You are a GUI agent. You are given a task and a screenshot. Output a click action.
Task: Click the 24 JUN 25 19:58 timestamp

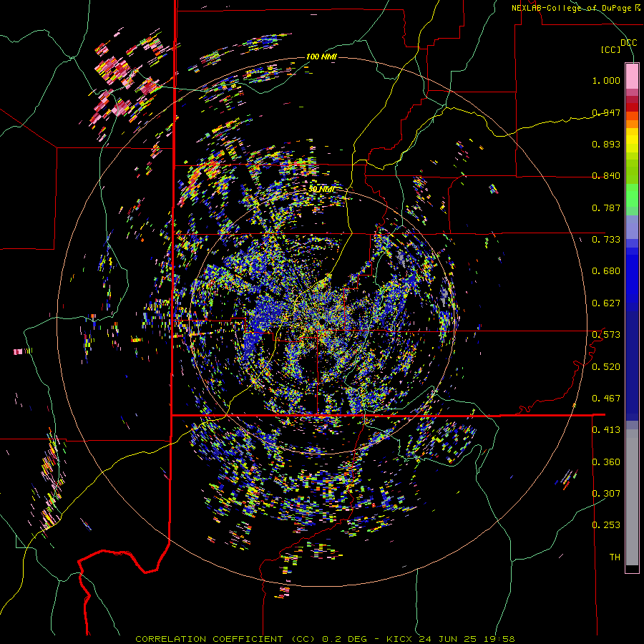(x=467, y=639)
